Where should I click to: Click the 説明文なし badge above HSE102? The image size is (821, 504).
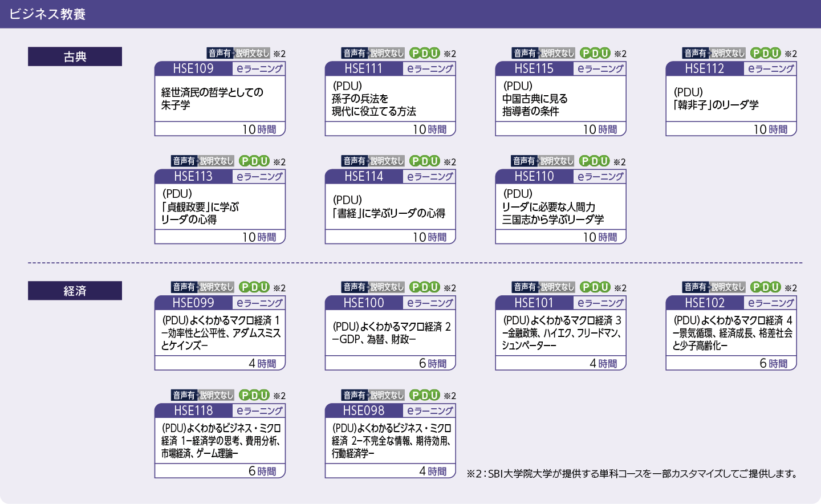click(727, 287)
